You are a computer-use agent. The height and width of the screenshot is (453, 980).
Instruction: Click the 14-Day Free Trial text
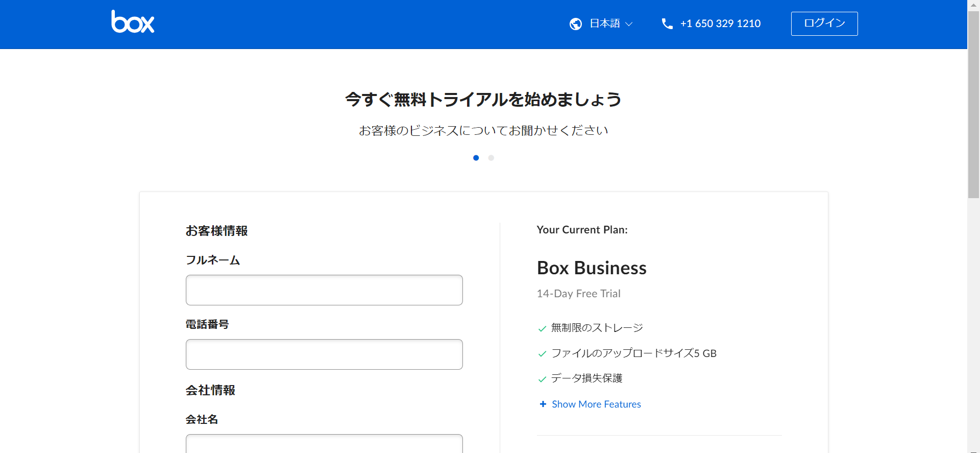point(578,294)
